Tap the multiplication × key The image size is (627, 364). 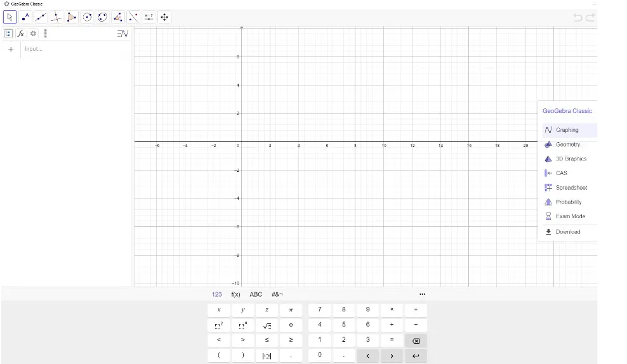tap(392, 309)
